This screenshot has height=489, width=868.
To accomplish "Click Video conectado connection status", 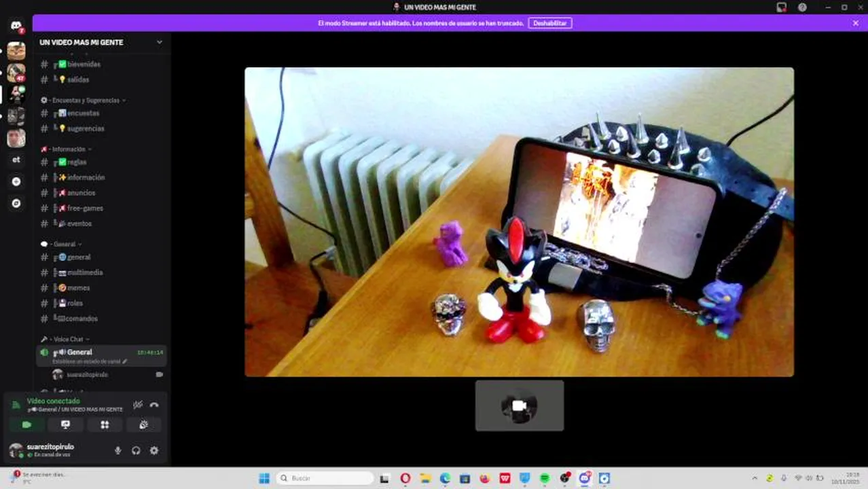I will pyautogui.click(x=53, y=401).
